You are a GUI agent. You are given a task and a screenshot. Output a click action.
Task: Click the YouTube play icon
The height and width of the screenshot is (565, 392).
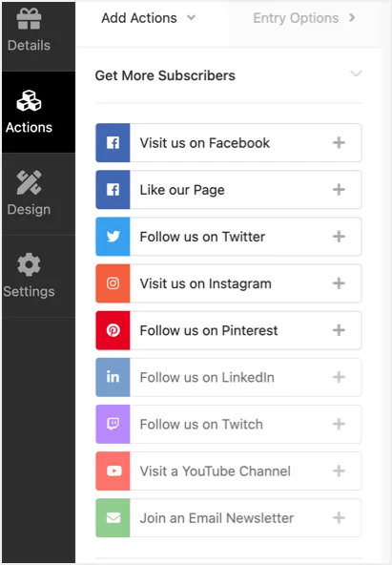coord(113,471)
